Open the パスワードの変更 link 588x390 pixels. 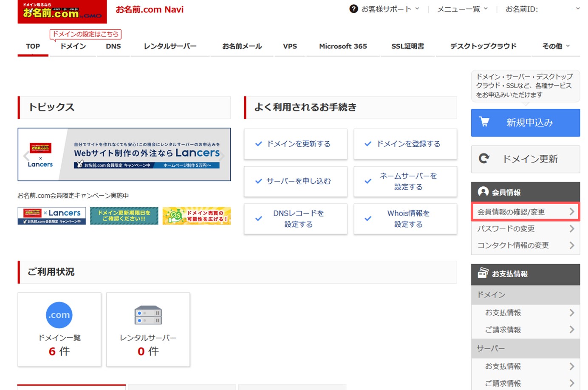pyautogui.click(x=526, y=228)
